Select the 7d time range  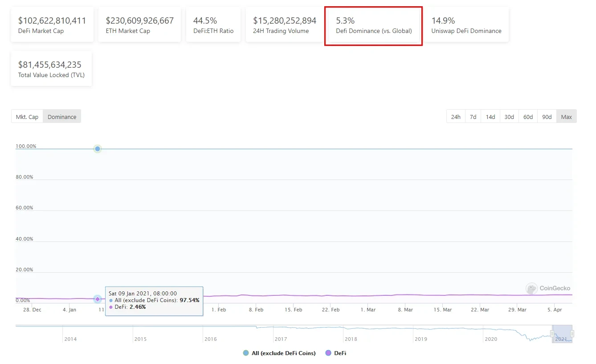[x=473, y=117]
